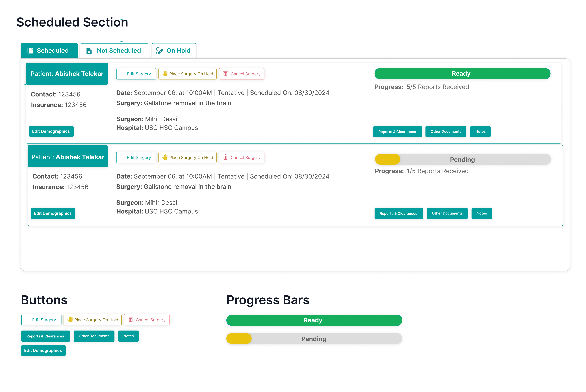586x392 pixels.
Task: Open Other Documents for the Ready card
Action: pyautogui.click(x=446, y=132)
